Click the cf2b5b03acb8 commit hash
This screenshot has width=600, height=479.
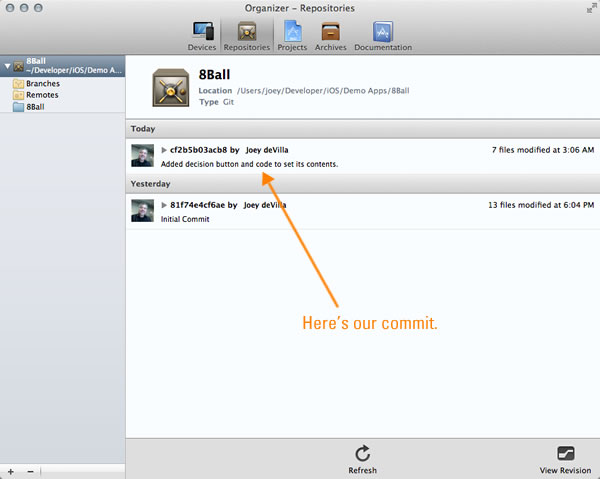[199, 150]
